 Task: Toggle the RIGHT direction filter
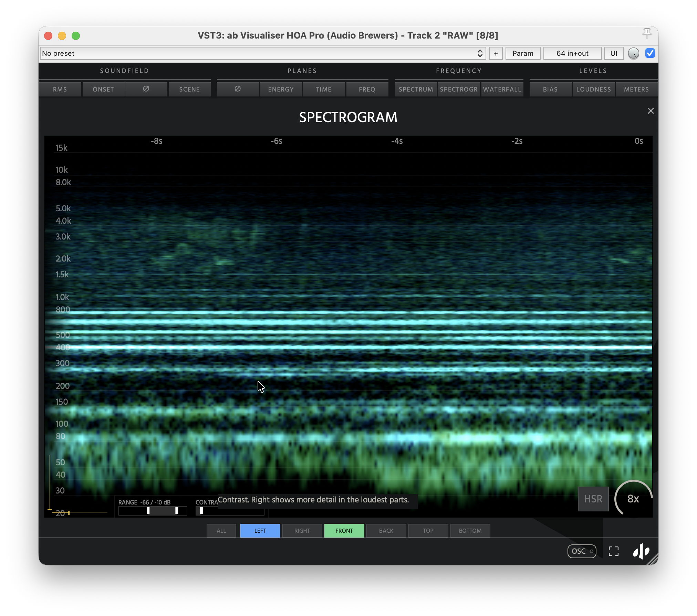302,531
